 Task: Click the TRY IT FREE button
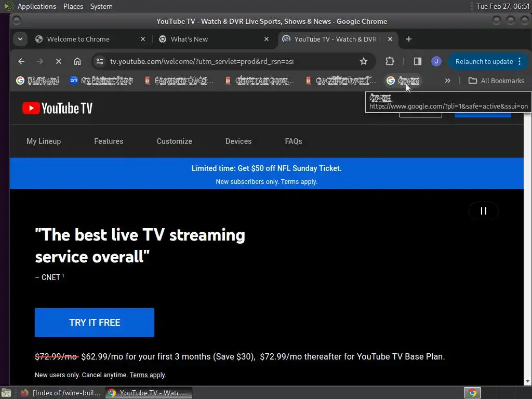(x=95, y=323)
